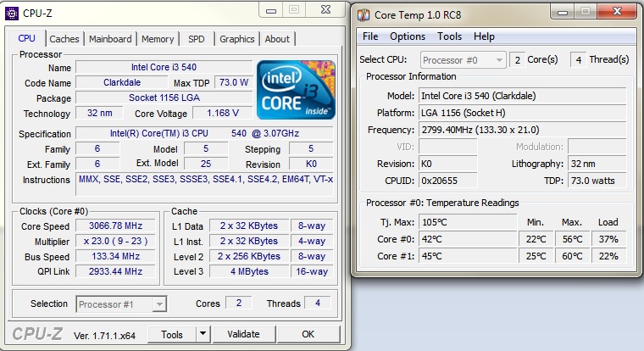Click the Multiplier value x 23.0 ( 9 - 23 )
Image resolution: width=644 pixels, height=351 pixels.
click(x=115, y=242)
